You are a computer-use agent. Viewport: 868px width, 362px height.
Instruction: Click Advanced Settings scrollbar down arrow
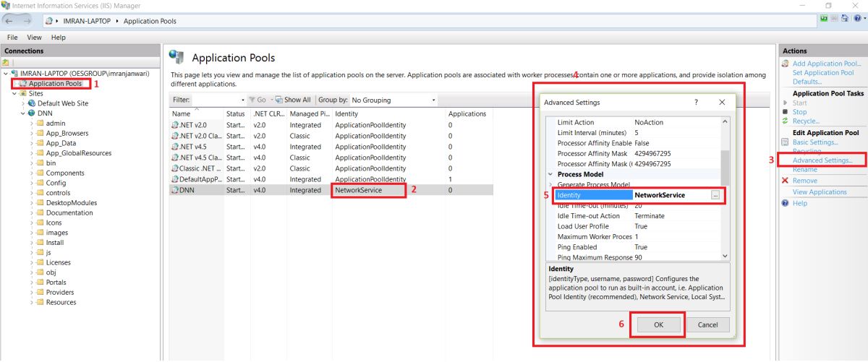[726, 255]
